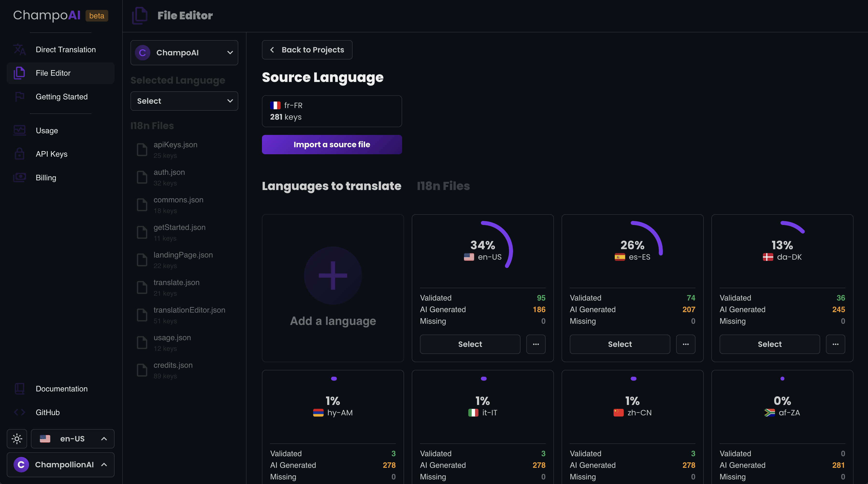This screenshot has height=484, width=868.
Task: Click the Direct Translation sidebar icon
Action: coord(19,50)
